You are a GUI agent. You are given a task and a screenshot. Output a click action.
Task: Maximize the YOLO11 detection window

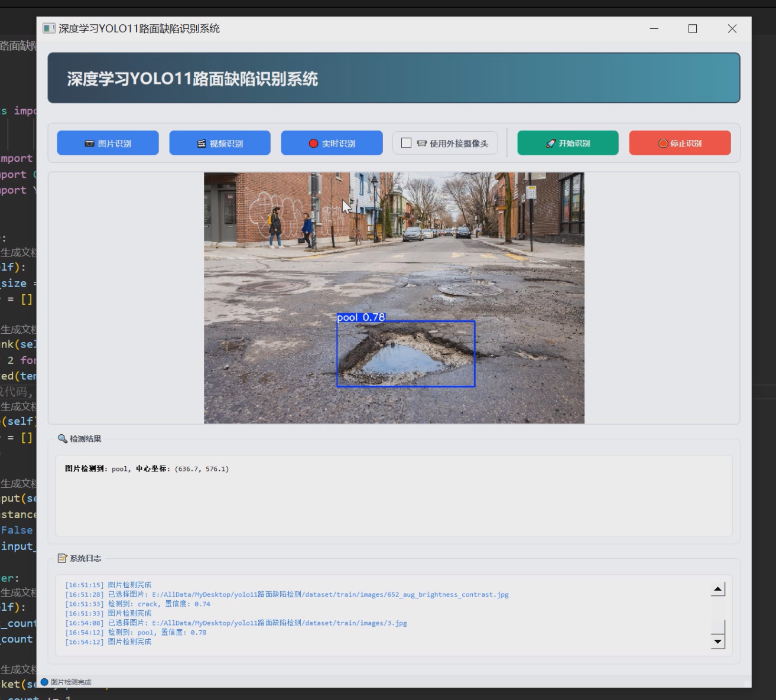[693, 28]
